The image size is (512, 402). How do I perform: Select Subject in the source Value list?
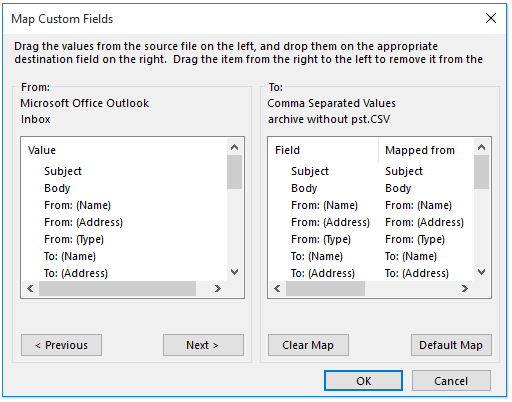tap(63, 171)
